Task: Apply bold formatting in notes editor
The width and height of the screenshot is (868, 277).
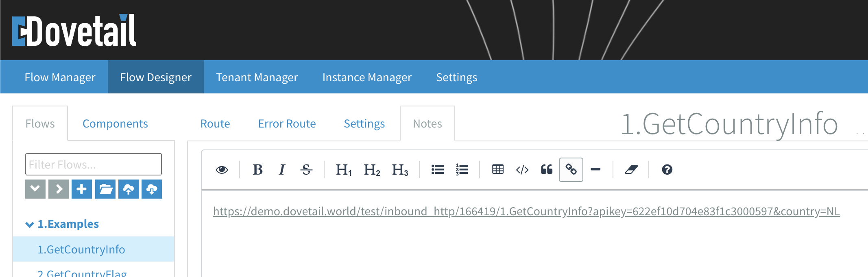Action: (x=257, y=170)
